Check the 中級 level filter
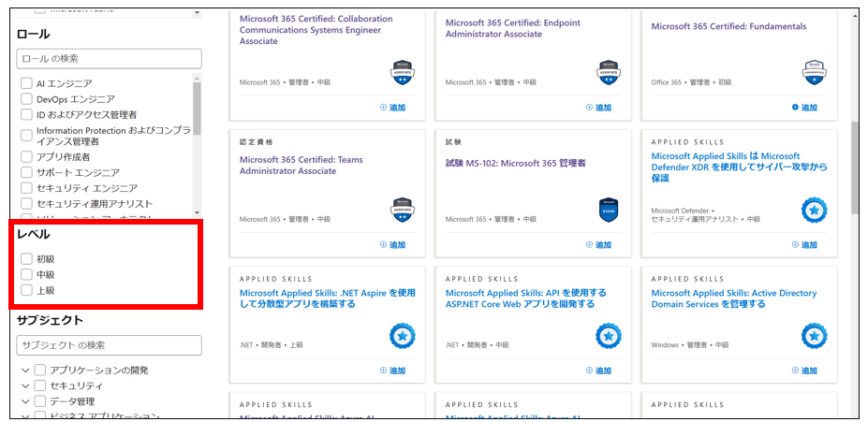868x422 pixels. point(26,274)
